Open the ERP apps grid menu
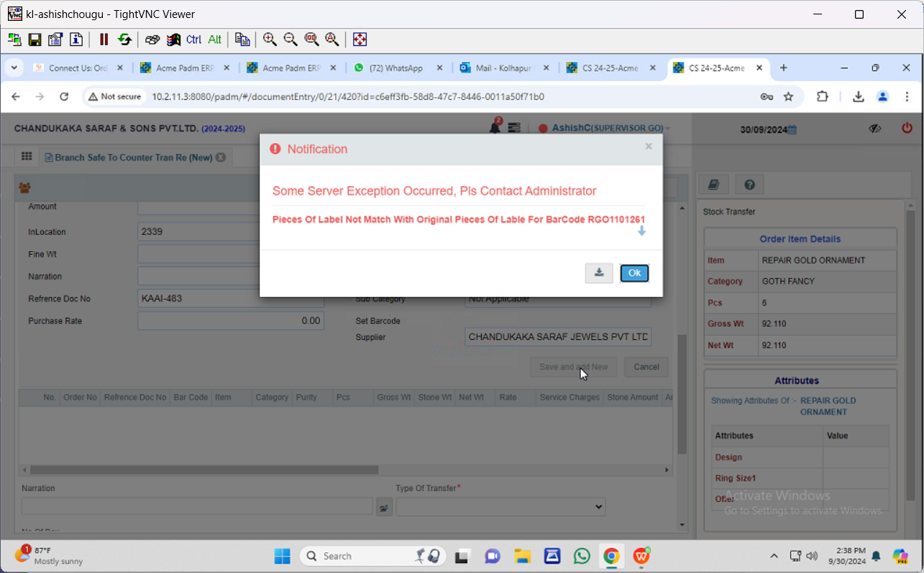 coord(27,157)
